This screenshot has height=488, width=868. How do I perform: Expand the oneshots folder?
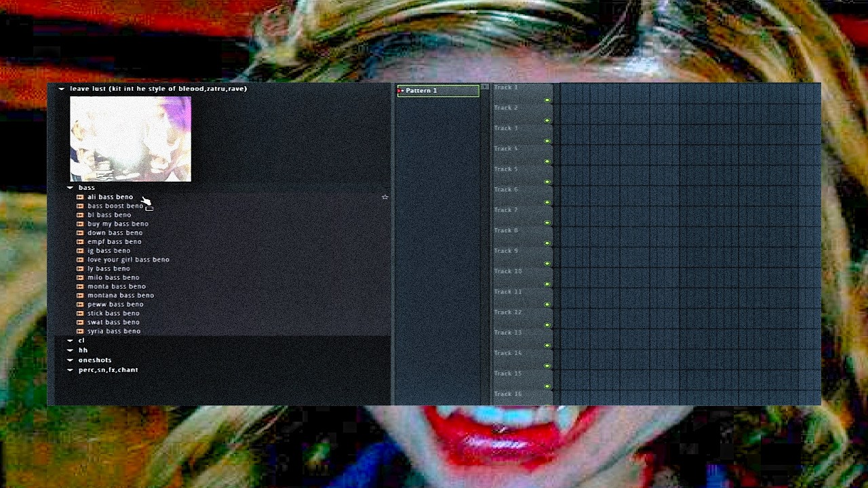[70, 360]
